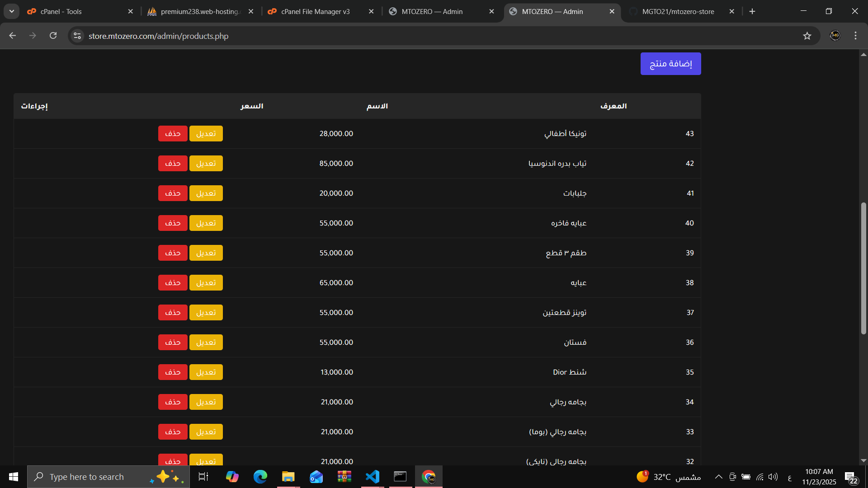
Task: Open Microsoft Edge from taskbar
Action: pos(260,477)
